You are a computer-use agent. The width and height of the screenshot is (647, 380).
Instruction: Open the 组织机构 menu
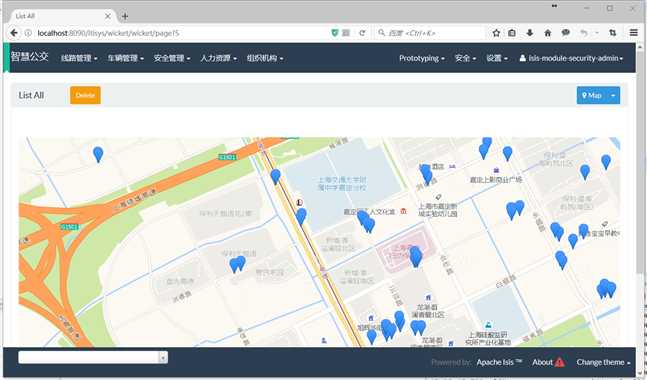(265, 58)
